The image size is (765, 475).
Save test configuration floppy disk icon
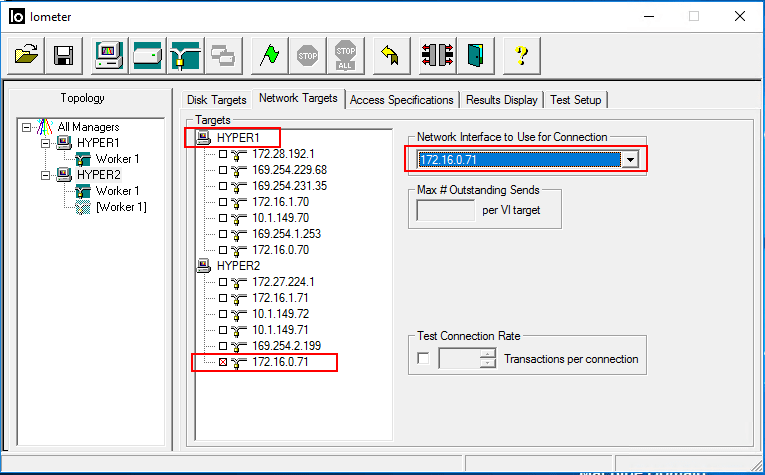click(64, 55)
